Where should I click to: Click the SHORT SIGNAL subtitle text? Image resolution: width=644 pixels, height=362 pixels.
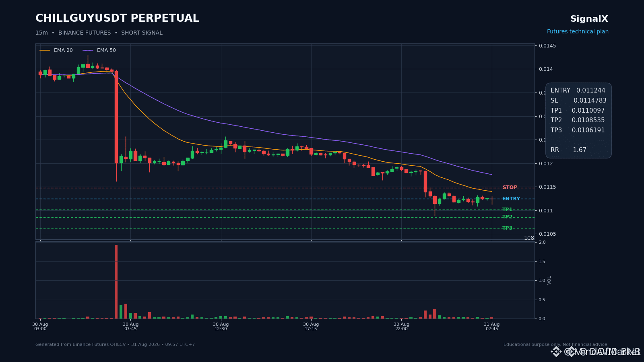(x=142, y=33)
